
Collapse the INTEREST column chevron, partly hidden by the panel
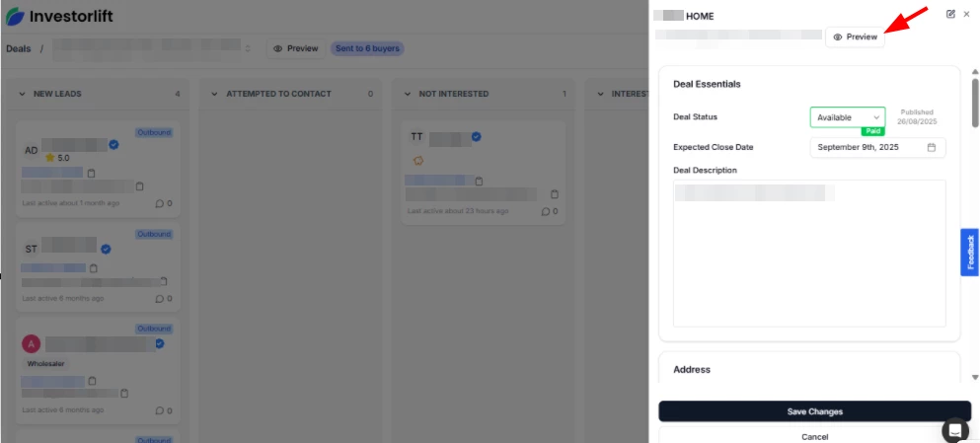[x=600, y=94]
